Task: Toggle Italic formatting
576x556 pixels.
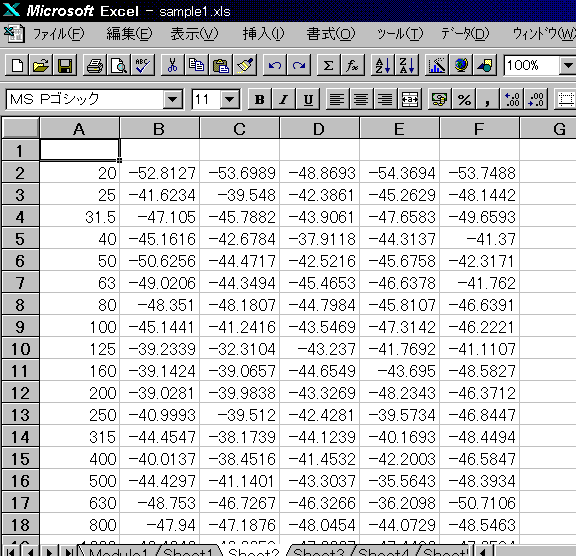Action: pyautogui.click(x=284, y=99)
